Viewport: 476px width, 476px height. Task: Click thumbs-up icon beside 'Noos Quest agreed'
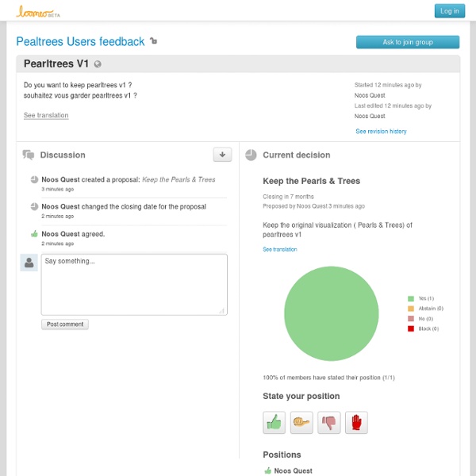point(34,234)
